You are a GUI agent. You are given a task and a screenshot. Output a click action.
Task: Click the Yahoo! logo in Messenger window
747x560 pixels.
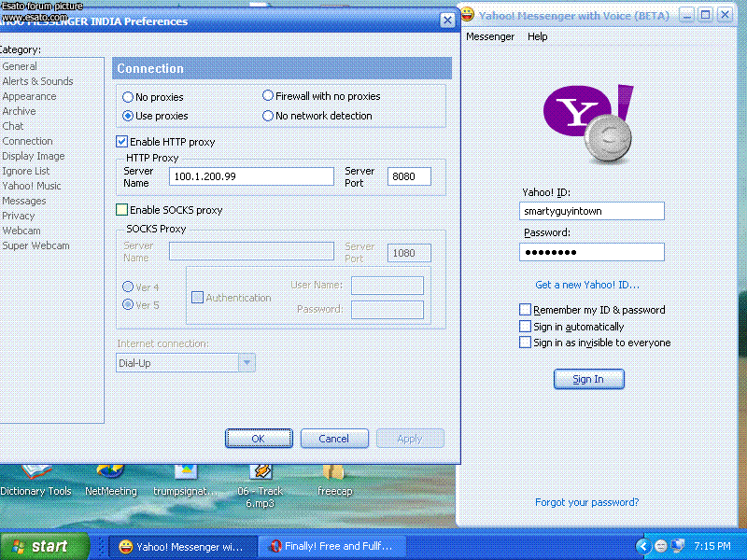(x=589, y=124)
